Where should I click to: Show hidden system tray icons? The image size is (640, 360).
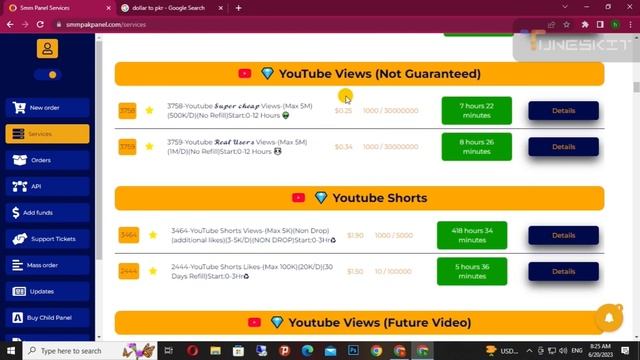tap(529, 351)
